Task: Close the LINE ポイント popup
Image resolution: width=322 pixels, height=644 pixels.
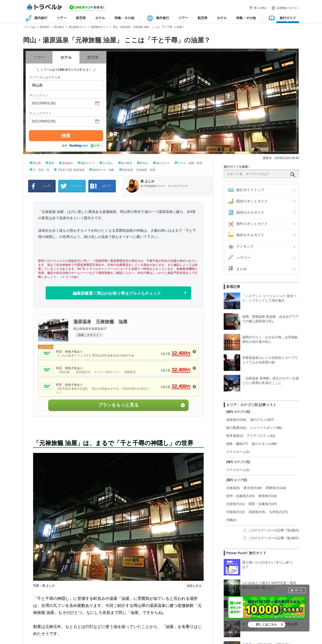Action: coord(297,590)
